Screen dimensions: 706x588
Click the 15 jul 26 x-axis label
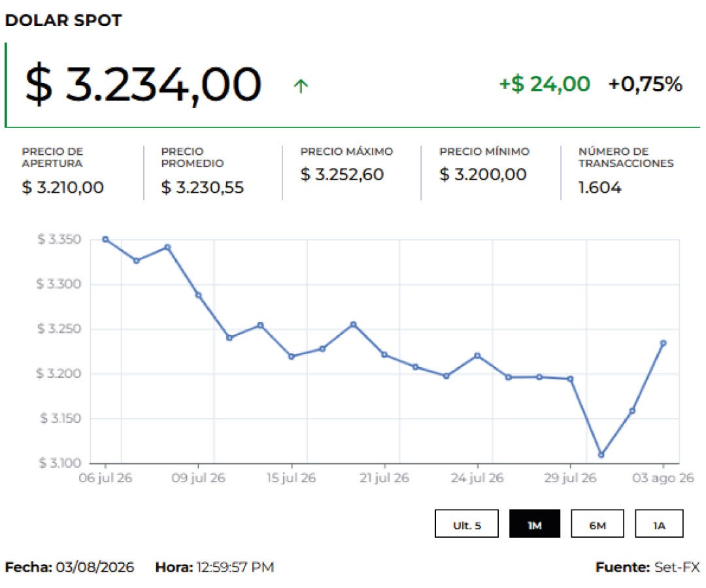(x=291, y=478)
